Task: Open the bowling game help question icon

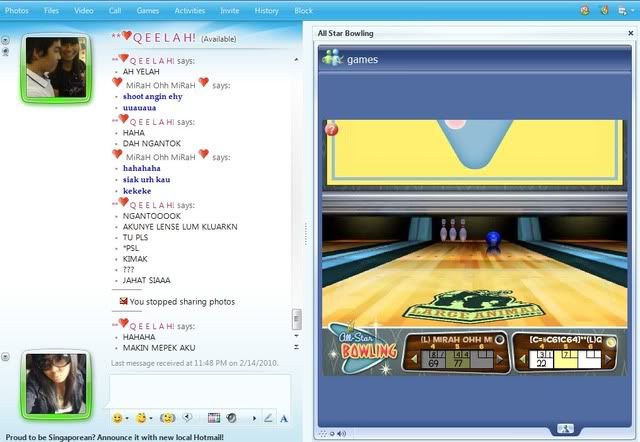Action: pos(331,130)
